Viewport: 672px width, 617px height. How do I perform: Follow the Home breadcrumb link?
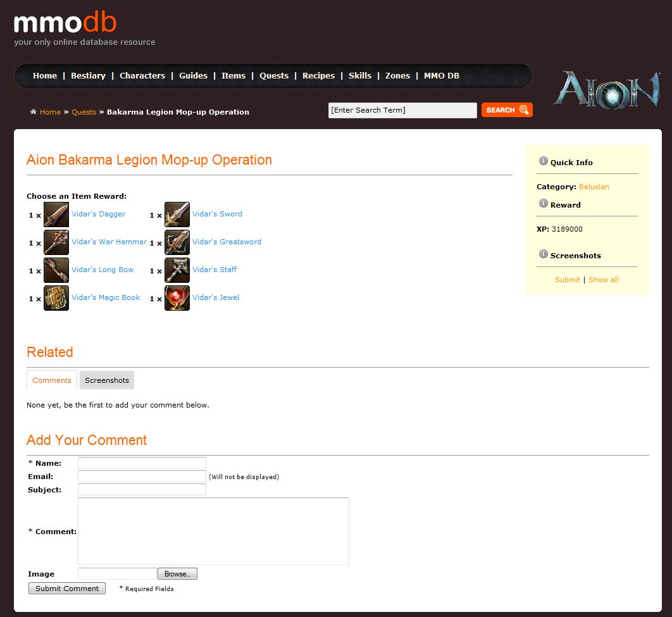pyautogui.click(x=50, y=112)
